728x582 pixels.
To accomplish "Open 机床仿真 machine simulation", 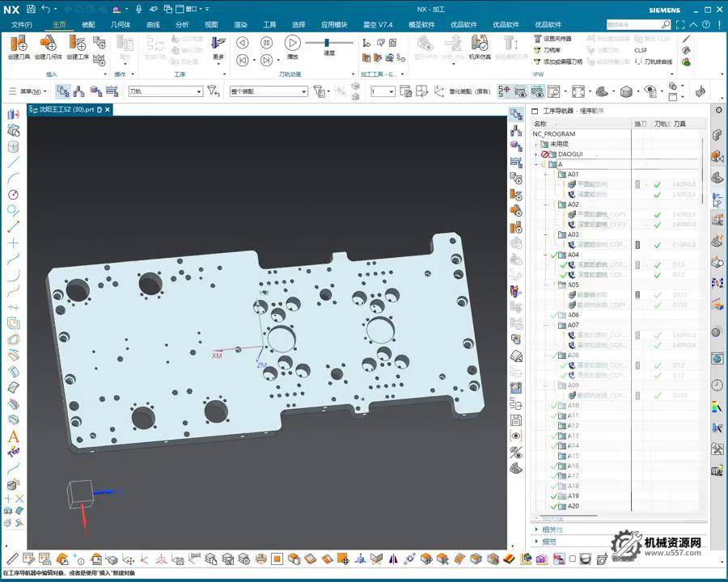I will tap(480, 46).
